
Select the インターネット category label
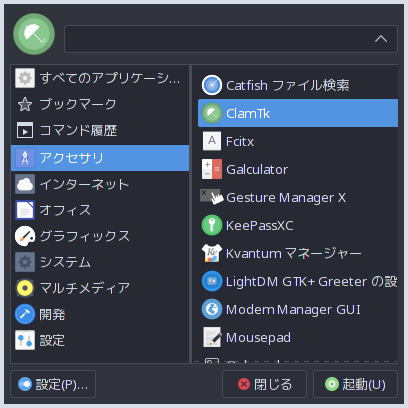click(x=84, y=184)
